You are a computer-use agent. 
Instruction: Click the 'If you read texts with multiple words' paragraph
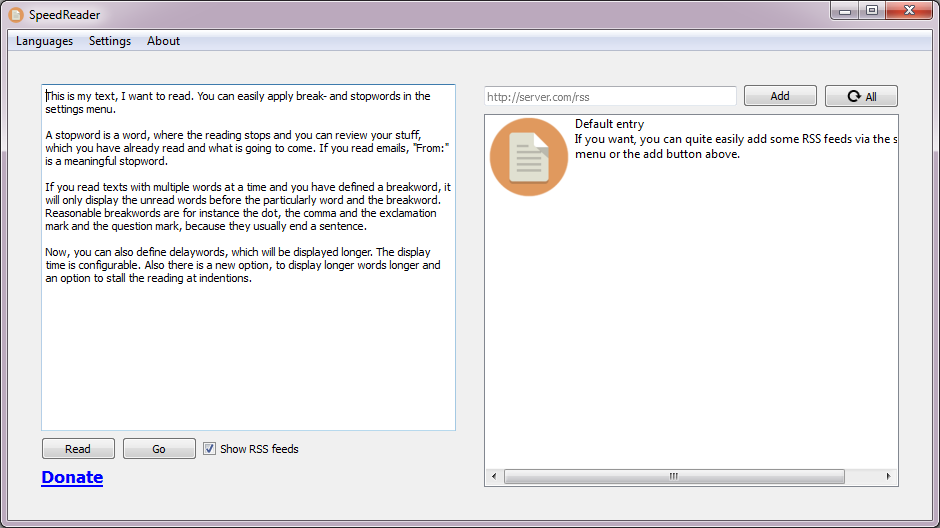pyautogui.click(x=248, y=206)
